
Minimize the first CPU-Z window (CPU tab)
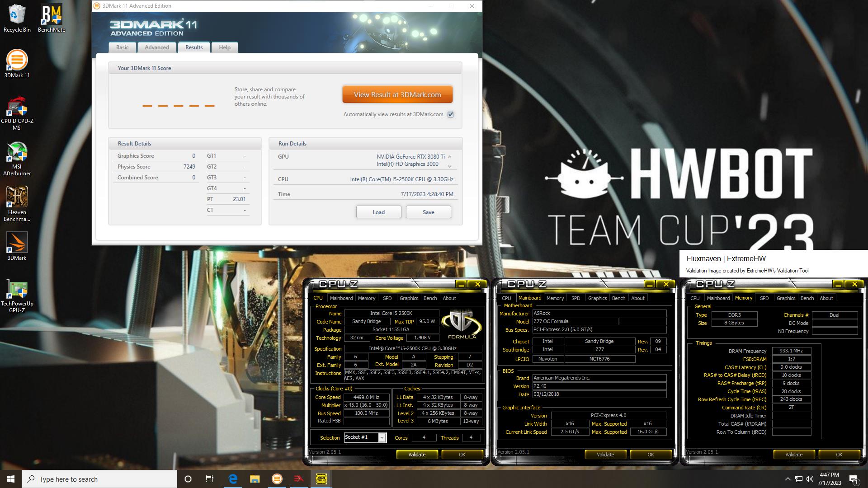461,284
